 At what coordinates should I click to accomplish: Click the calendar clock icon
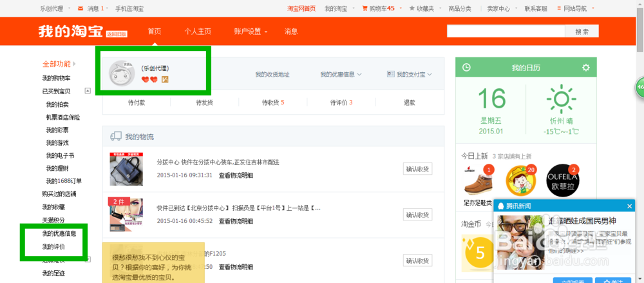coord(466,68)
